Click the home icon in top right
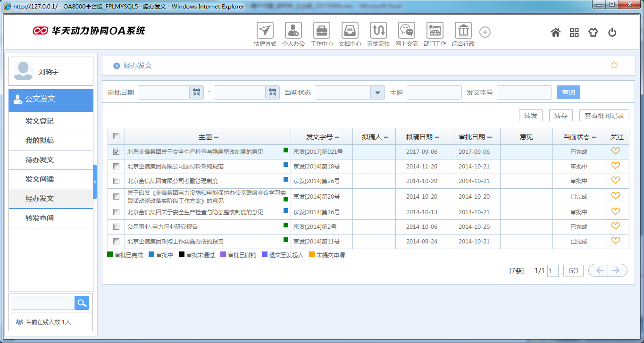Image resolution: width=644 pixels, height=343 pixels. (555, 32)
